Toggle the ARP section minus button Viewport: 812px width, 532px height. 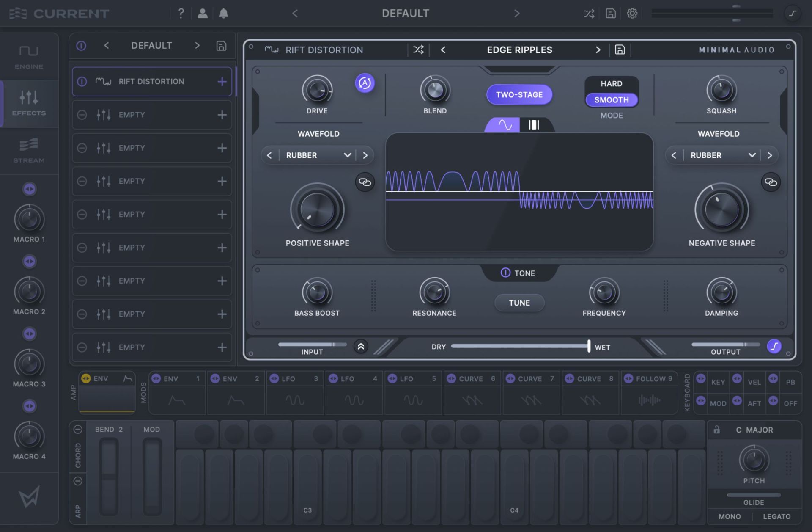[x=78, y=481]
